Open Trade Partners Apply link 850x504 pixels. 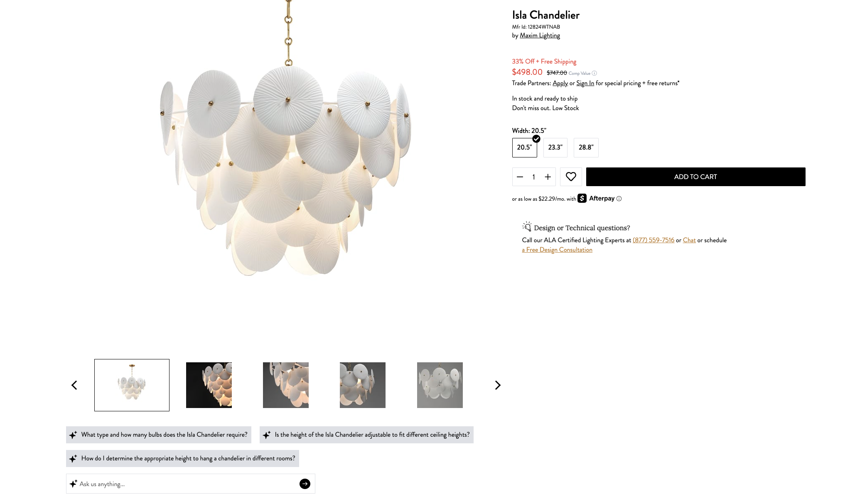(560, 83)
